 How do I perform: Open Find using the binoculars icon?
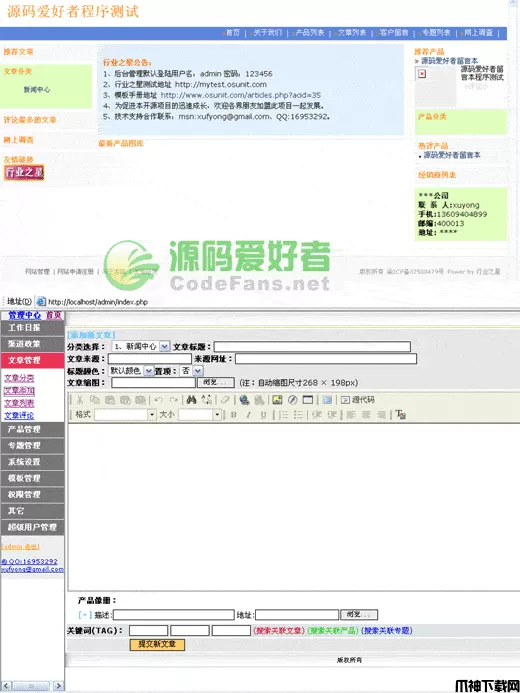pyautogui.click(x=191, y=400)
